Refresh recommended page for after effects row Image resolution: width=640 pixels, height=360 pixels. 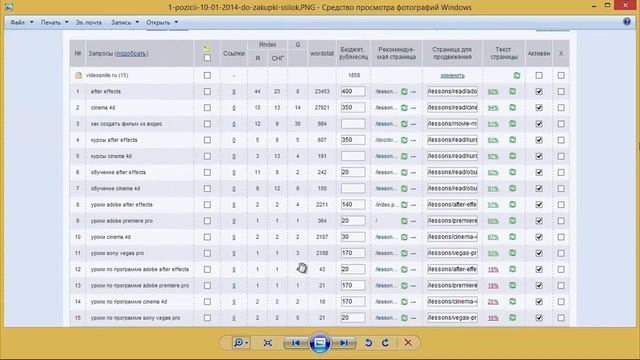tap(404, 92)
